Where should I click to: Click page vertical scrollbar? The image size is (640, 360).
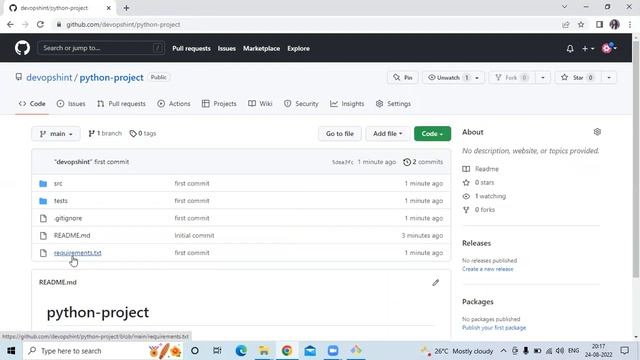coord(636,159)
